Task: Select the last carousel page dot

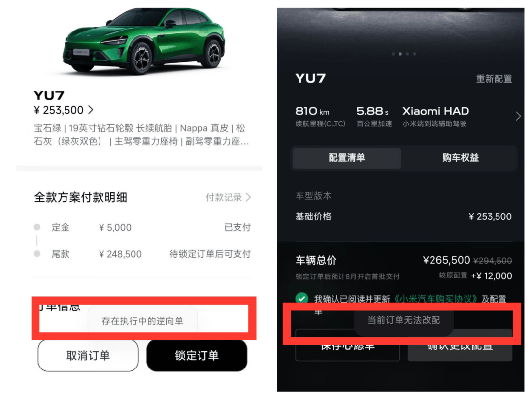Action: [x=415, y=54]
